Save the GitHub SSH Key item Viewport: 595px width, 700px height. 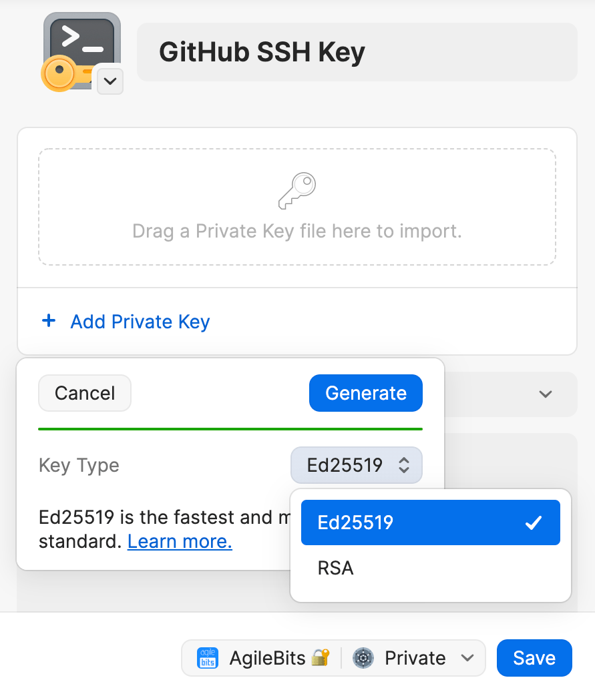[534, 658]
